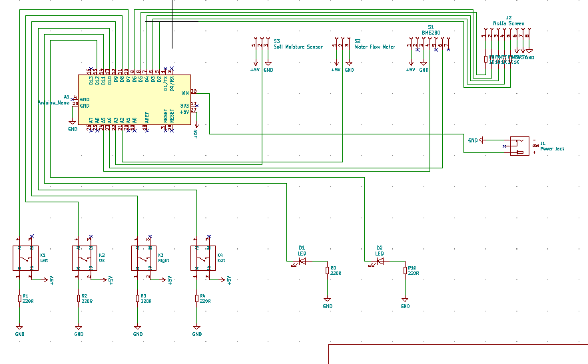Click the GND symbol below LED D1 resistor

(x=327, y=305)
